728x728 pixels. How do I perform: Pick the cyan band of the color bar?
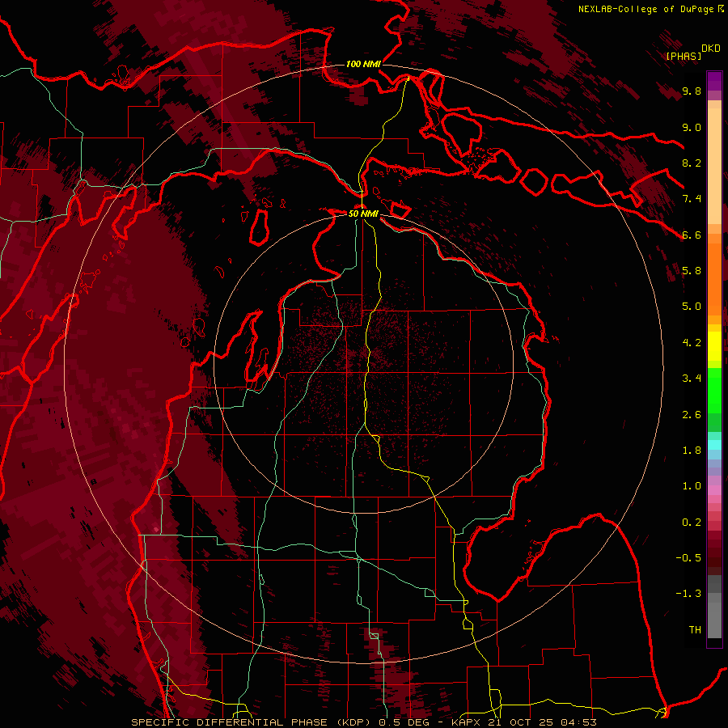point(714,445)
